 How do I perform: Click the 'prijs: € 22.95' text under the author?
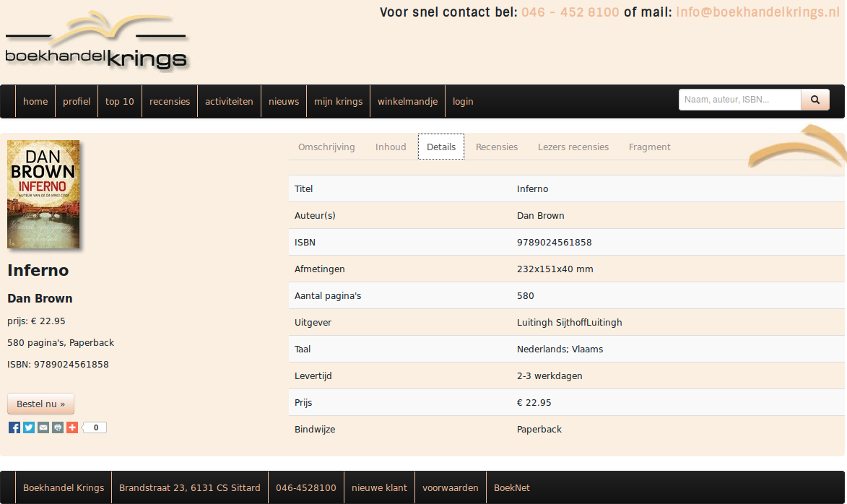pos(36,321)
